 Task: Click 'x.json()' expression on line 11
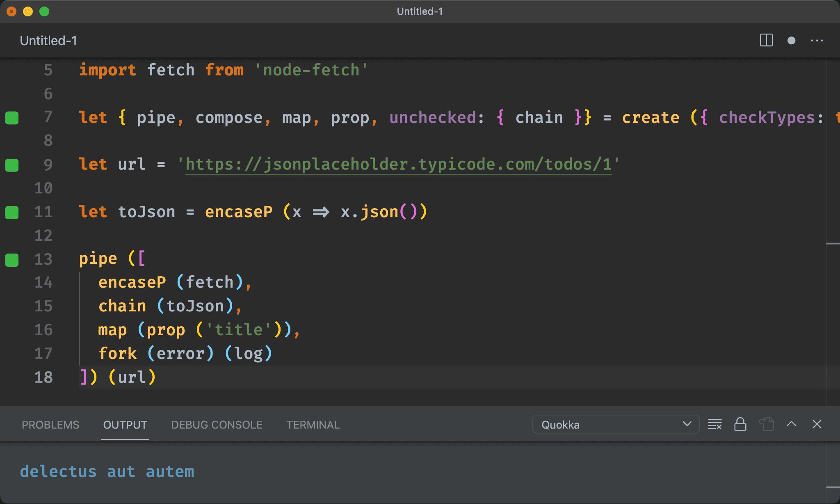pos(379,212)
